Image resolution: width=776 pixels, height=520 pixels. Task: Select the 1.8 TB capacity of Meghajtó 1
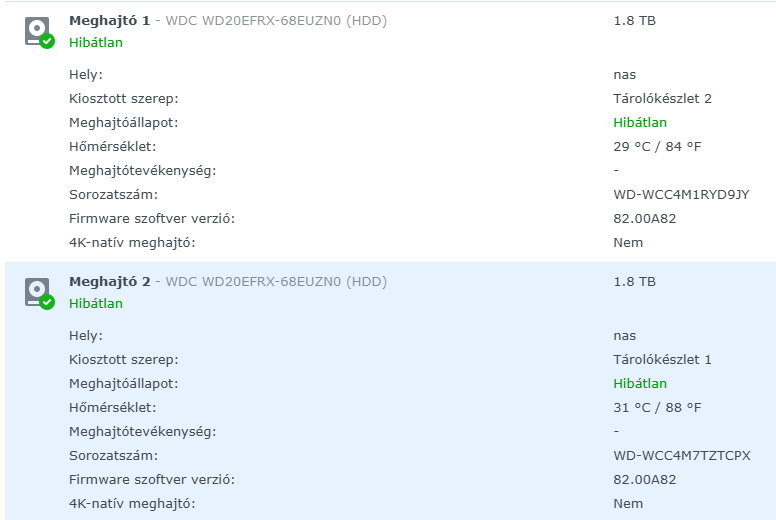pyautogui.click(x=634, y=20)
